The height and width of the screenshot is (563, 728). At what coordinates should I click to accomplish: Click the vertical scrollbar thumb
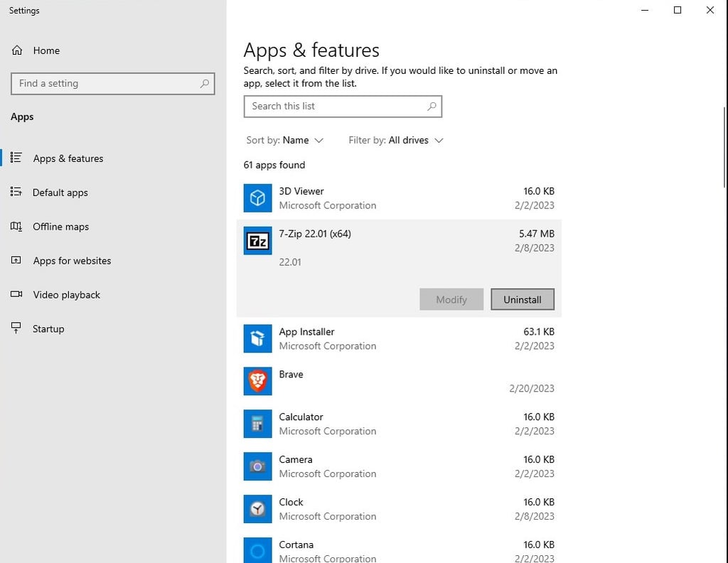pos(724,147)
